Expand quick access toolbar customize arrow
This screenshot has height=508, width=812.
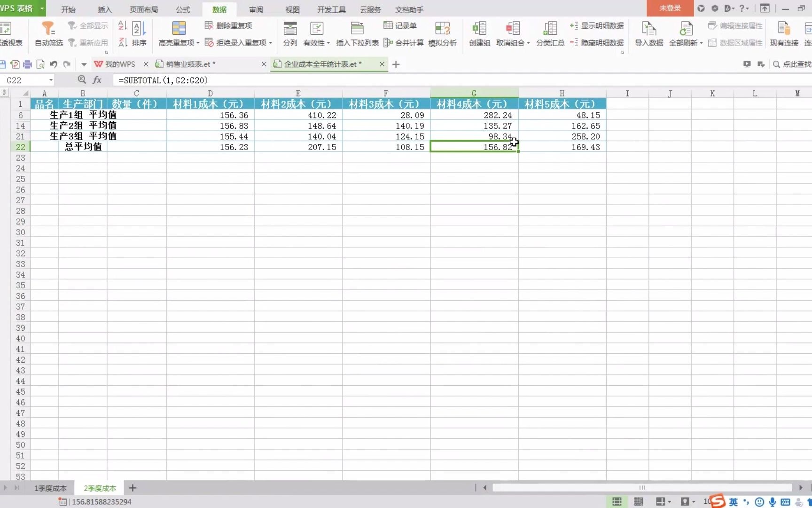[84, 64]
